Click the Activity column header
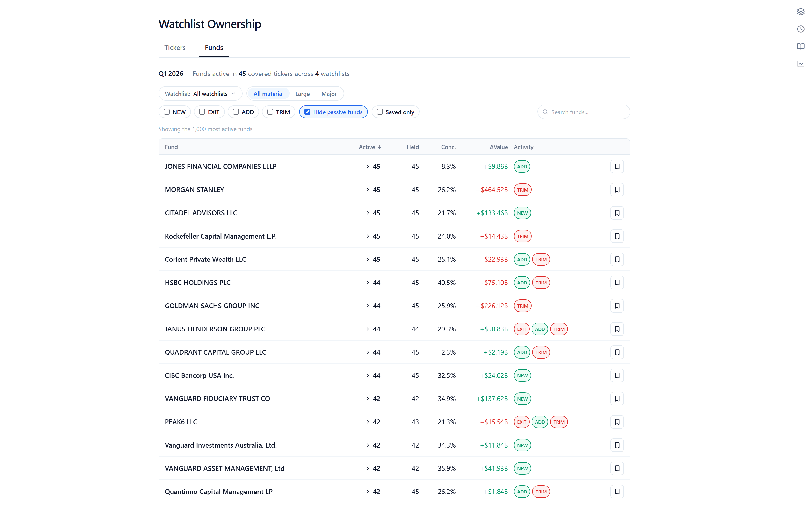The width and height of the screenshot is (812, 508). pos(523,147)
